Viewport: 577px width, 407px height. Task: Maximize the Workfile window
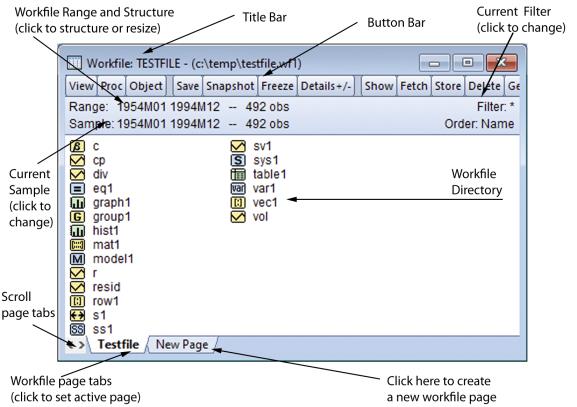[x=468, y=63]
